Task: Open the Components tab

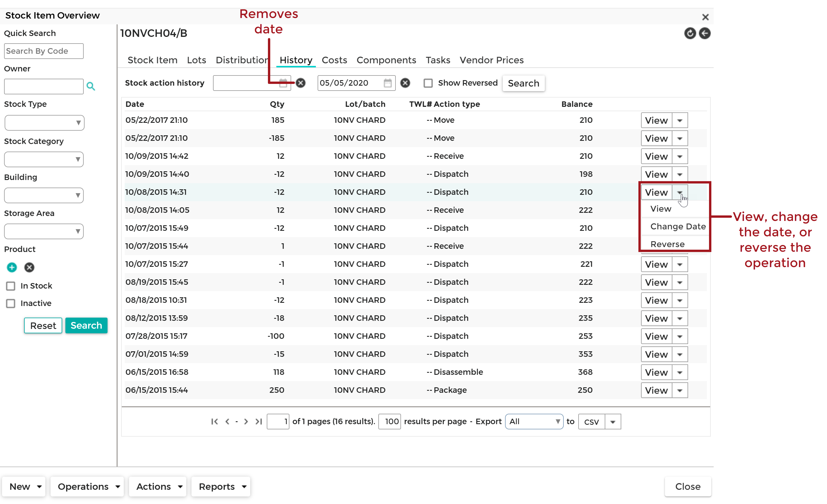Action: pos(386,60)
